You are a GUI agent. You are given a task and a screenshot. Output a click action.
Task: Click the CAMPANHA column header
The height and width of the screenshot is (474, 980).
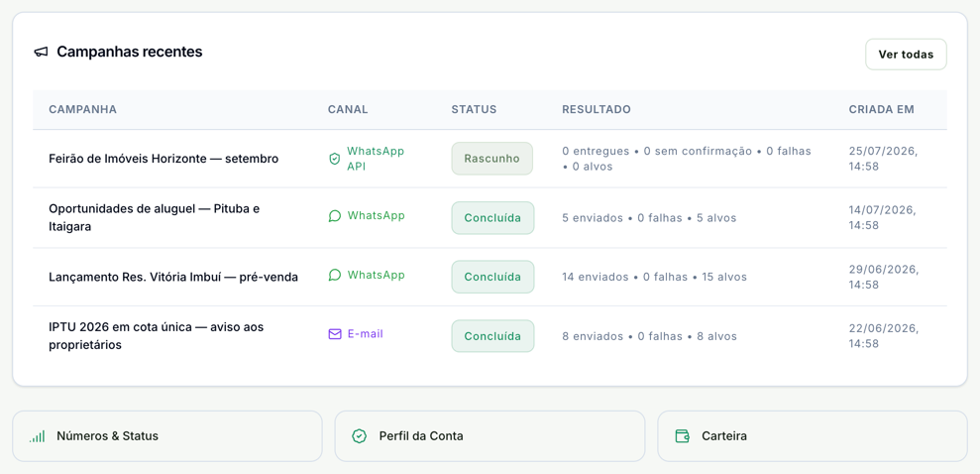click(x=82, y=109)
